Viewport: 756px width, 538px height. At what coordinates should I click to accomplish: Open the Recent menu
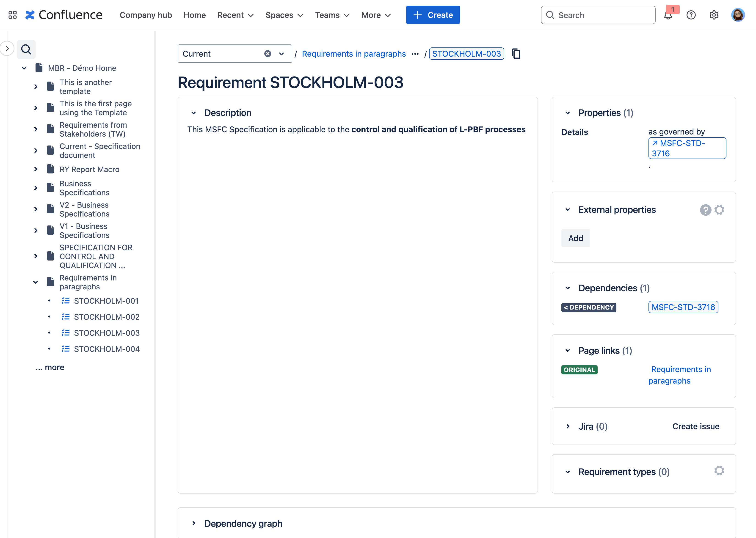coord(235,15)
